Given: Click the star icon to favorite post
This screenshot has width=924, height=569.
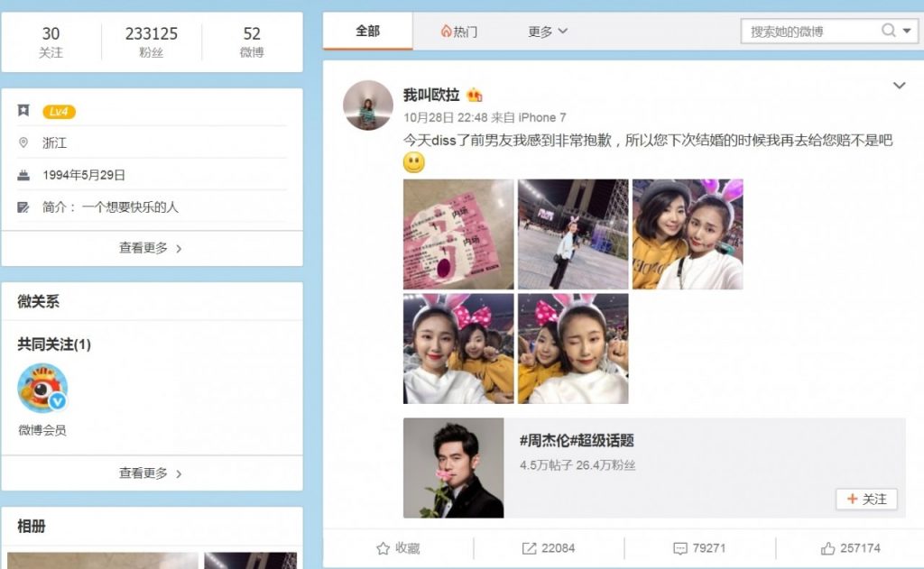Looking at the screenshot, I should pos(383,548).
